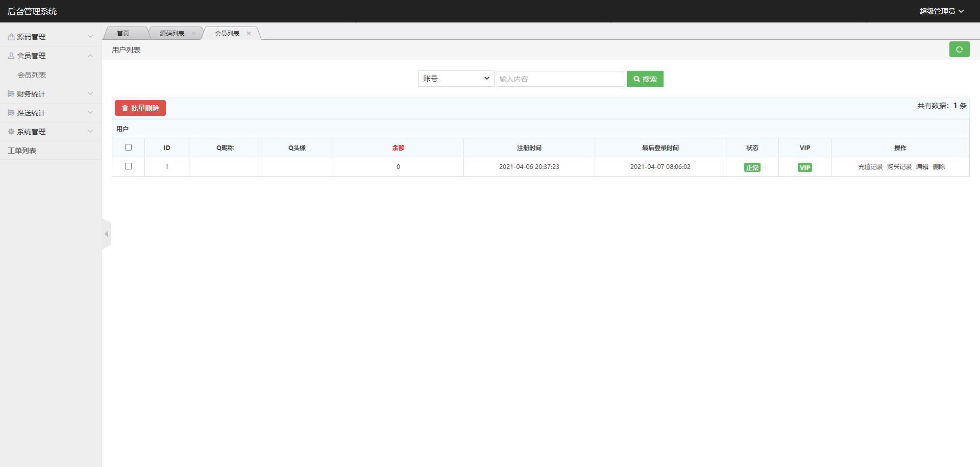Click the green refresh icon on the right
The height and width of the screenshot is (467, 980).
pyautogui.click(x=960, y=50)
